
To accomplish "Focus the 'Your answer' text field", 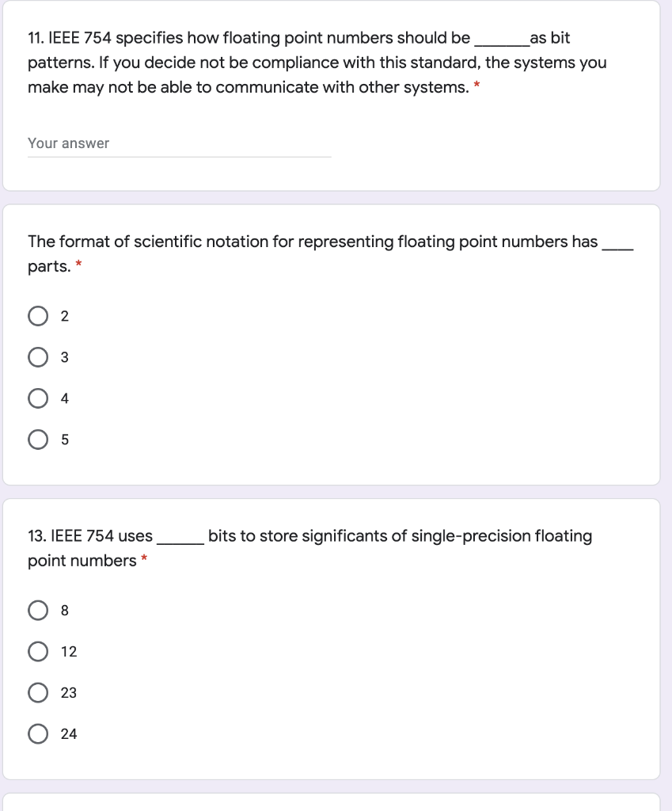I will (179, 143).
